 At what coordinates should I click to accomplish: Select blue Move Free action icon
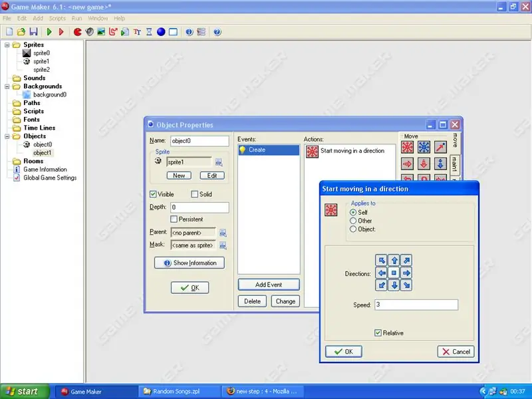424,147
